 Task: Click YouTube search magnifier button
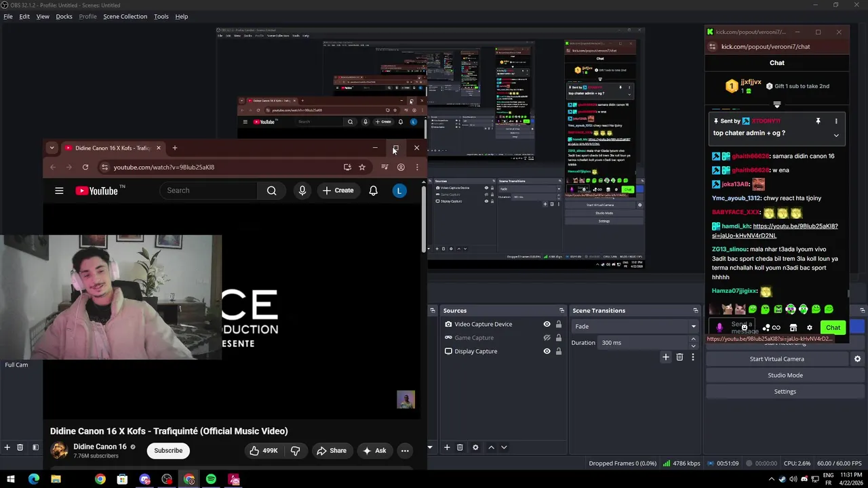[x=272, y=190]
